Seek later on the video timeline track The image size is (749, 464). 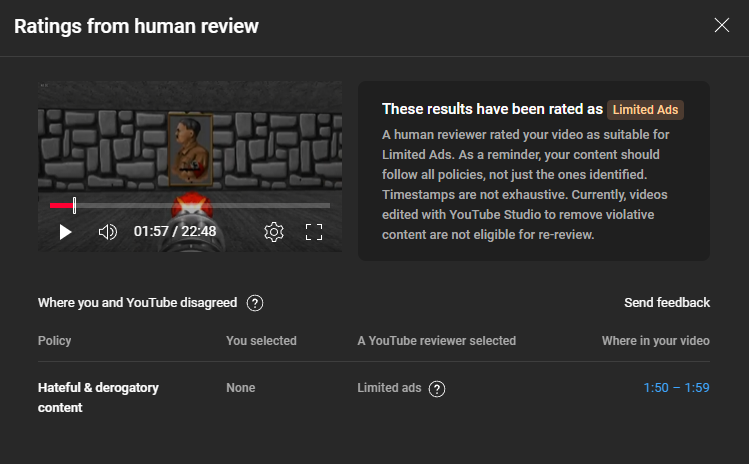coord(203,205)
